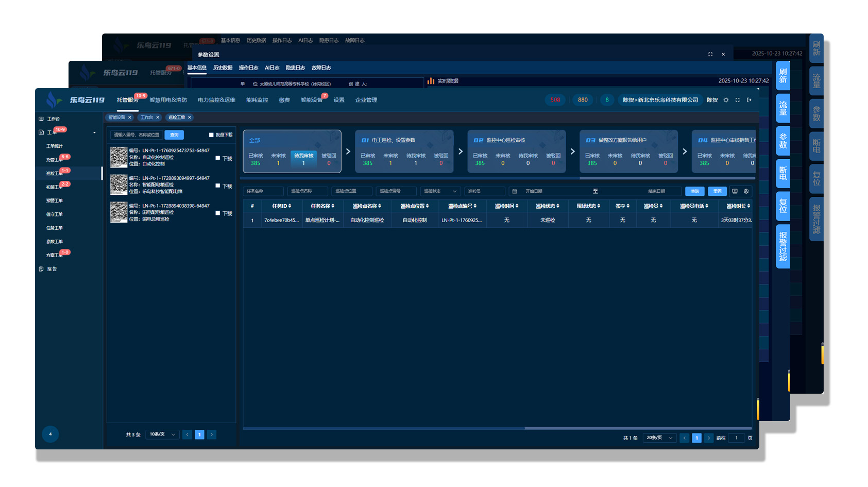The width and height of the screenshot is (868, 487).
Task: Click the export icon beside 重置 button
Action: pyautogui.click(x=735, y=191)
